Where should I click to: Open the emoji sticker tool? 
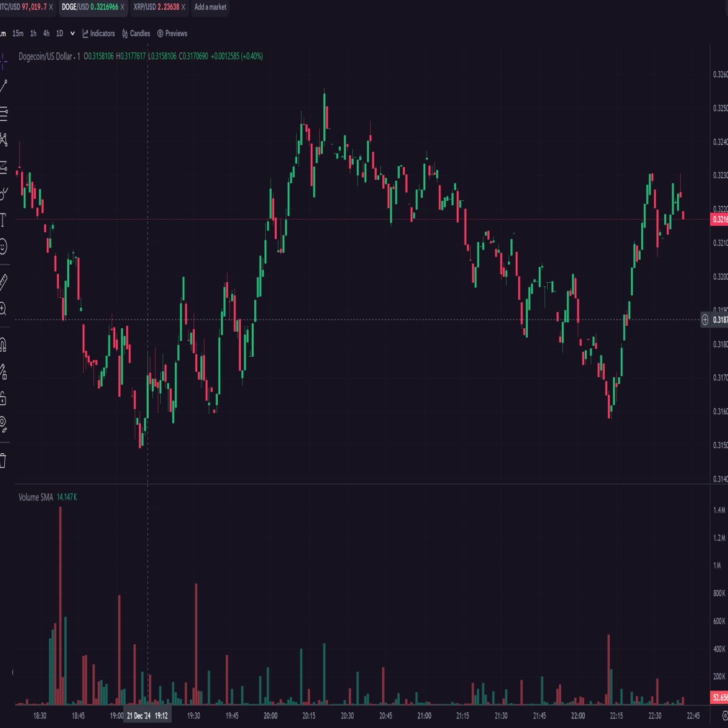coord(2,246)
